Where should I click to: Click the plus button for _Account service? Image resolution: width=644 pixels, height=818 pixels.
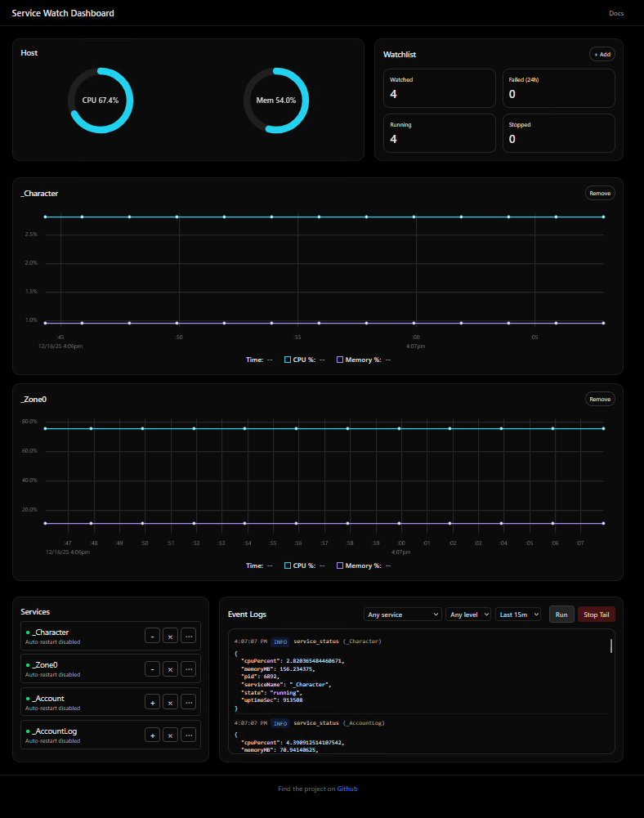click(152, 702)
